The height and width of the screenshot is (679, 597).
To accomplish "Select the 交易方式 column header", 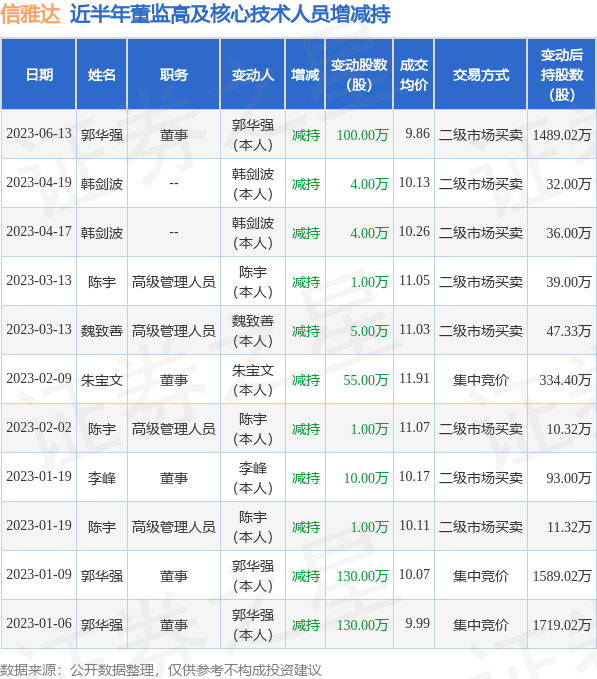I will click(x=481, y=74).
